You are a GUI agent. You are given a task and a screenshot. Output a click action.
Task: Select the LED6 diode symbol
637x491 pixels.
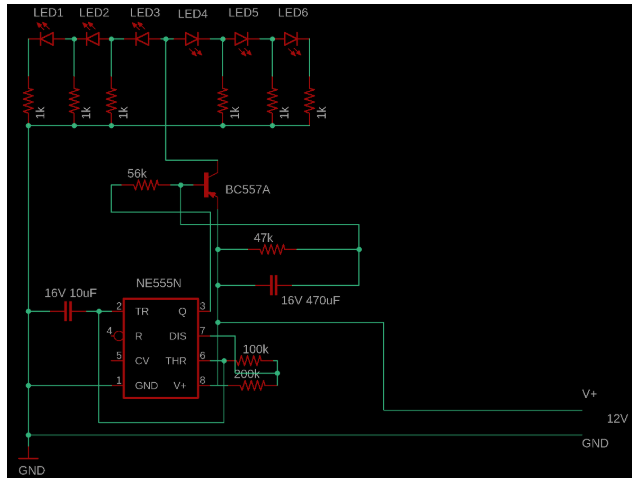tap(291, 39)
